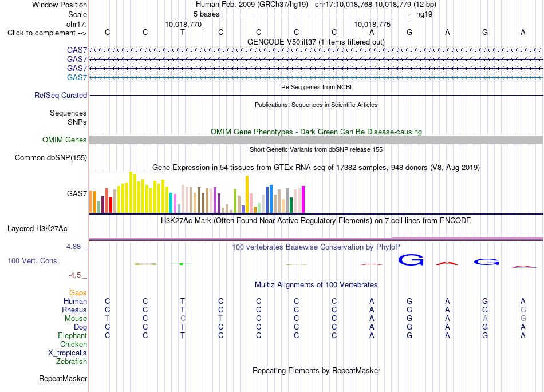Select the Elephant alignment row label

[72, 335]
